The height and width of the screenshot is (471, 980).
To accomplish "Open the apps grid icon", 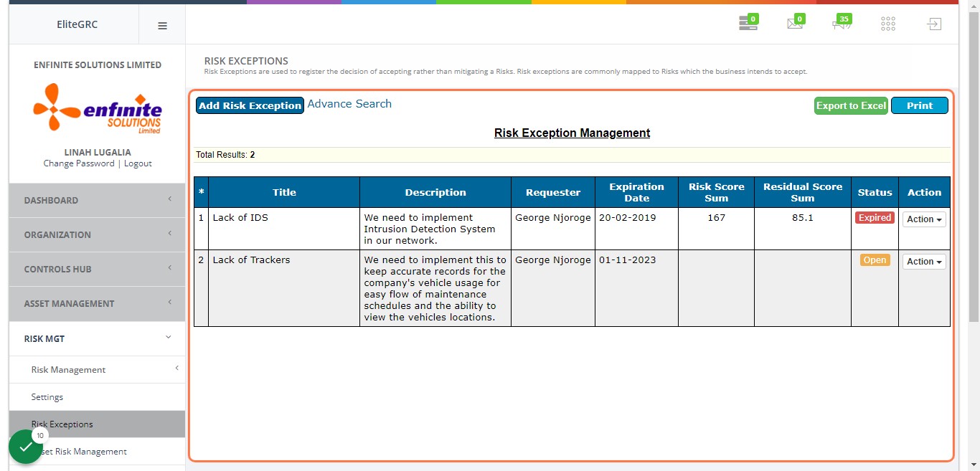I will [x=888, y=24].
